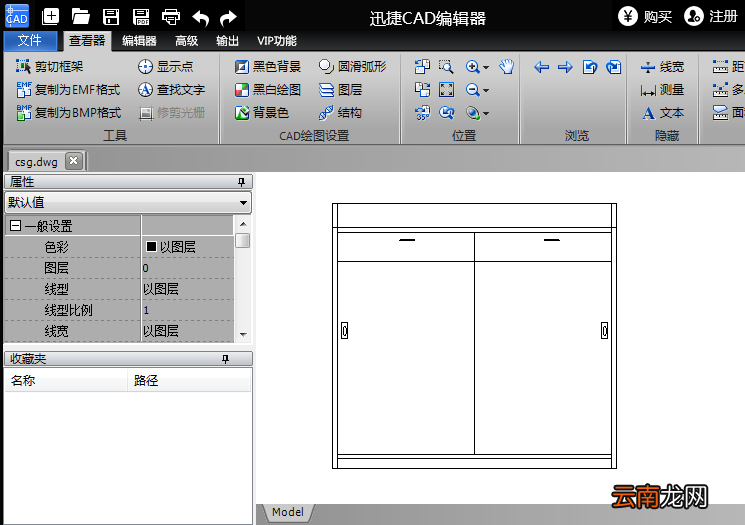Open a file with the folder icon
Viewport: 745px width, 525px height.
point(81,17)
